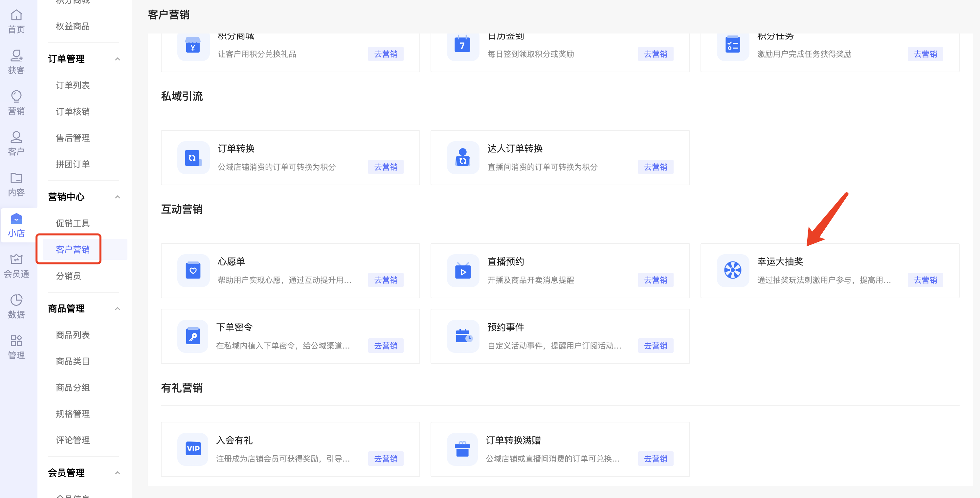Screen dimensions: 980x498
Task: Collapse the 订单管理 section chevron
Action: [x=118, y=59]
